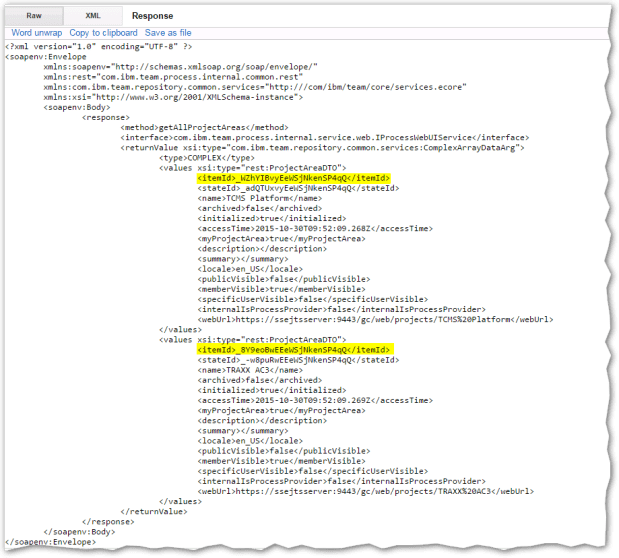Screen dimensions: 619x558
Task: Click the TRAXX%20AC3 webUrl line
Action: (360, 491)
